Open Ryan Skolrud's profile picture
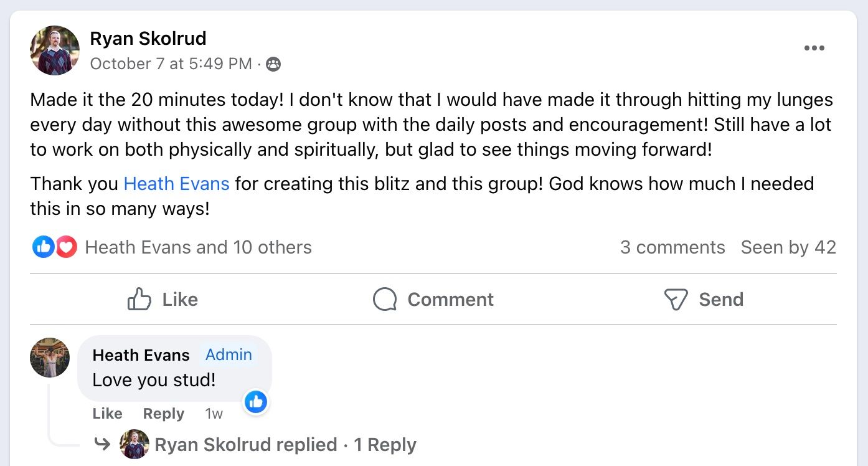This screenshot has height=466, width=868. pos(55,50)
